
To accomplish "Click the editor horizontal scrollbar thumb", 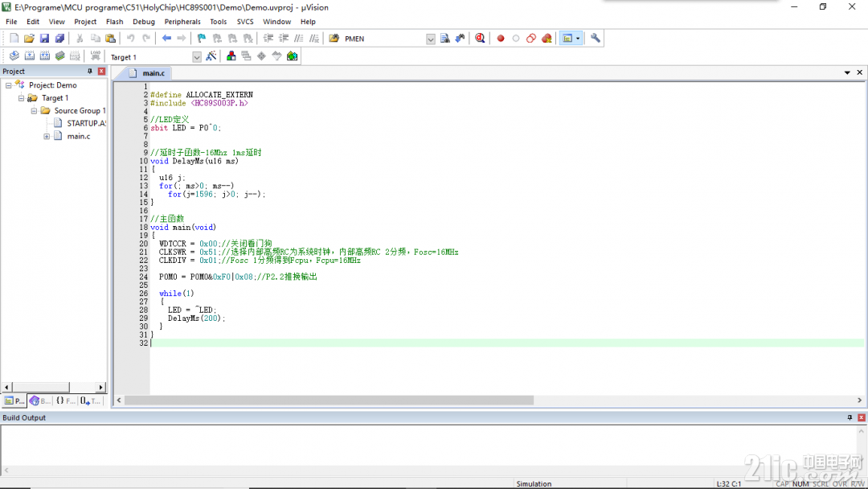I will (x=329, y=400).
